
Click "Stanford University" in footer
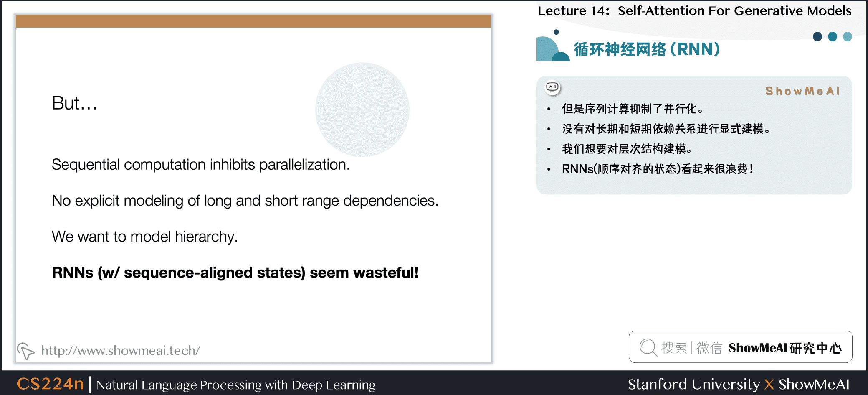694,384
